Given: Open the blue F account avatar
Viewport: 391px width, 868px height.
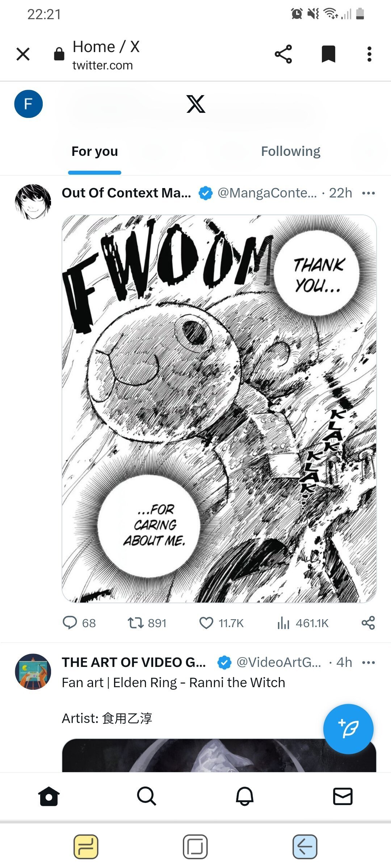Looking at the screenshot, I should [29, 104].
